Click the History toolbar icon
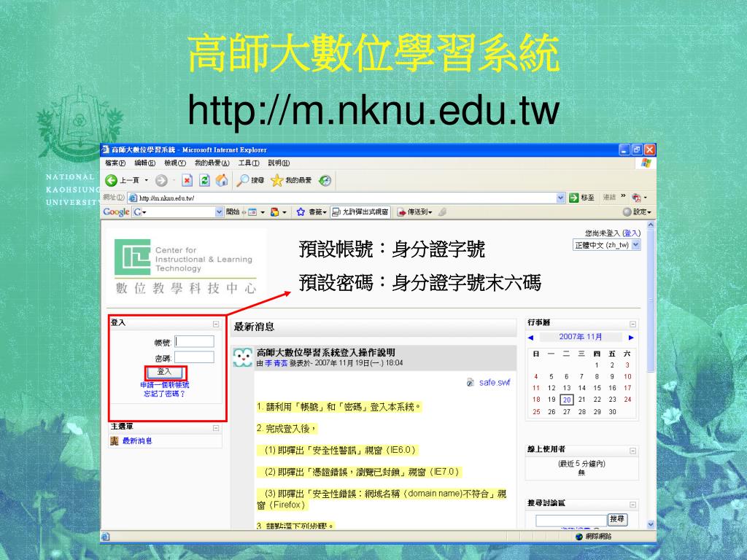This screenshot has height=560, width=747. [325, 181]
